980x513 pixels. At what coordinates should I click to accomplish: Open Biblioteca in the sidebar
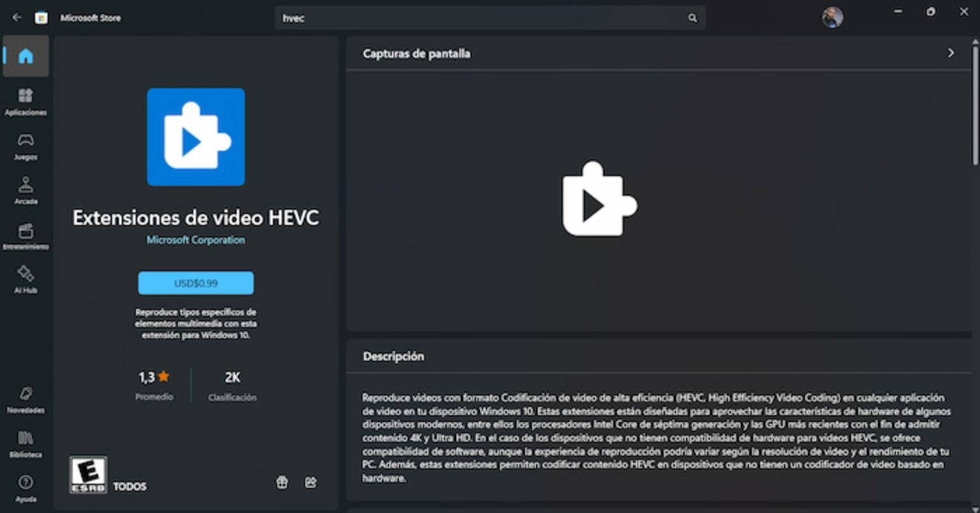[25, 444]
